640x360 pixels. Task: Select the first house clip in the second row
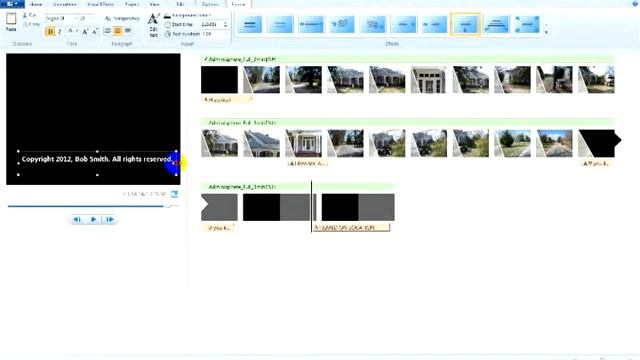(219, 143)
